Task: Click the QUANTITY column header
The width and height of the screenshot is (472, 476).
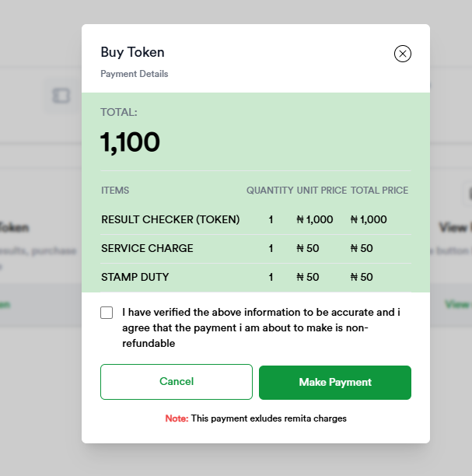Action: click(x=270, y=191)
